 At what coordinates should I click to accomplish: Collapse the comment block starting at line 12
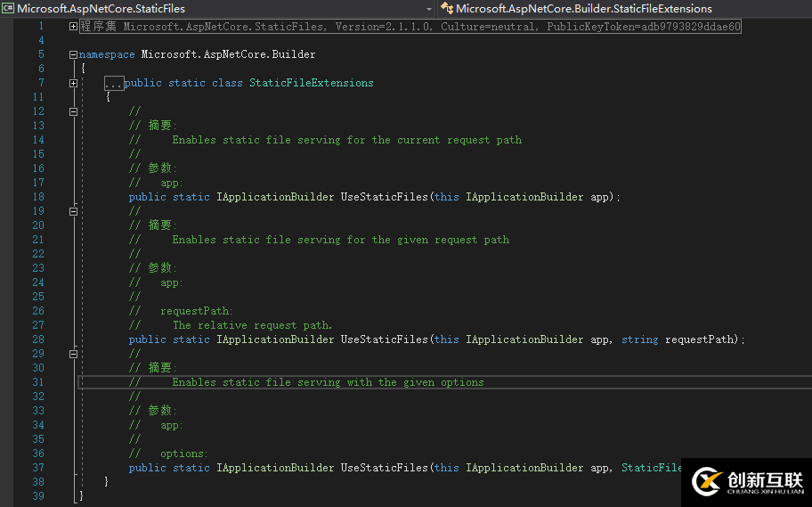73,111
